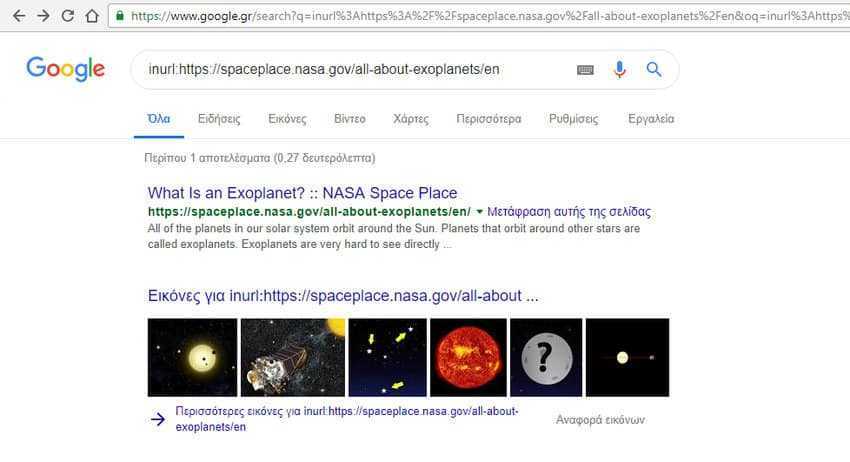
Task: Switch to the Εικόνες tab
Action: pos(287,119)
